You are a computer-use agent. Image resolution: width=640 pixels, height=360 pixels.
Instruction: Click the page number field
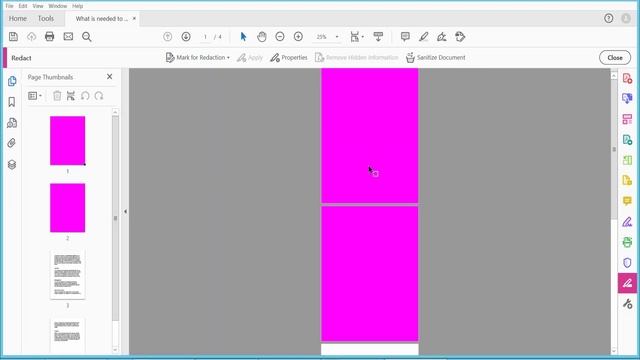[x=205, y=37]
